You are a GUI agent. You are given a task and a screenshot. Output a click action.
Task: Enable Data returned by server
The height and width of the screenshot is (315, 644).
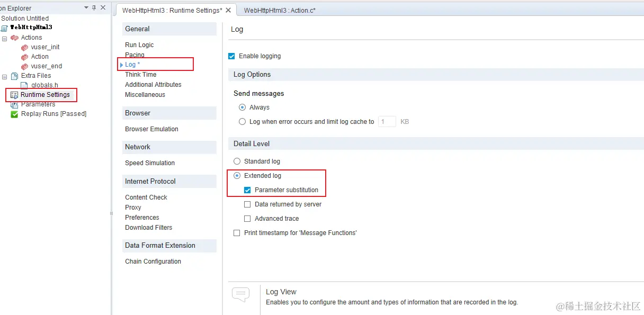(x=247, y=204)
